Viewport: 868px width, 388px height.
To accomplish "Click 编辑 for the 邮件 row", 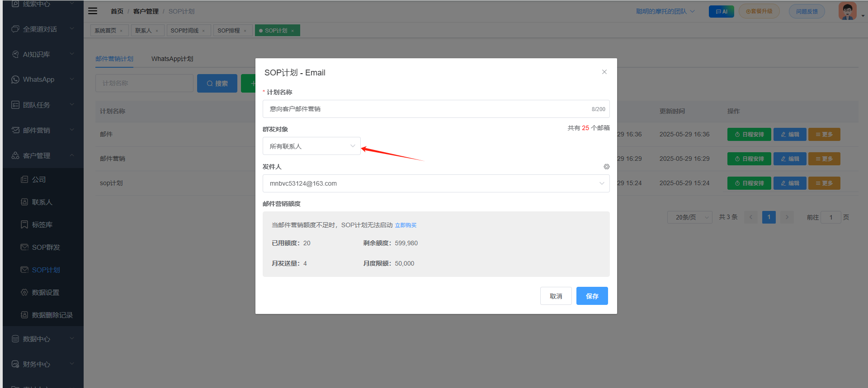I will tap(790, 135).
